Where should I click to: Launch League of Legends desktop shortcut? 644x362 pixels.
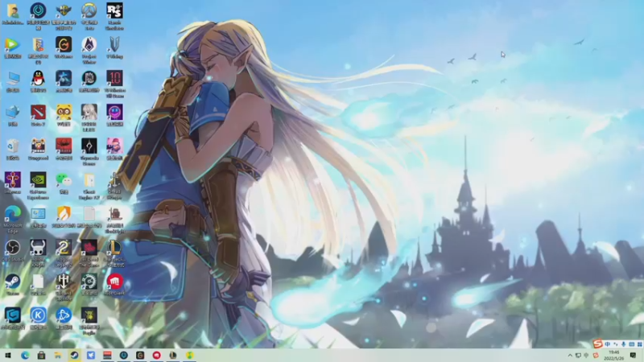pos(114,248)
